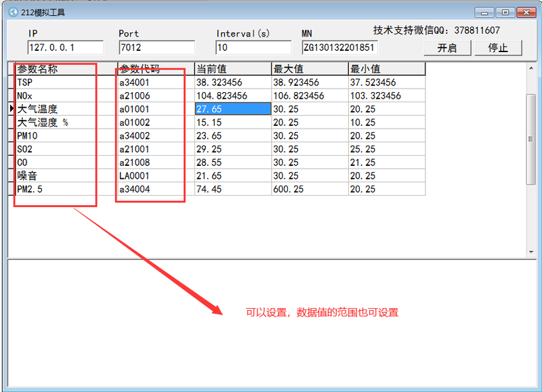
Task: Select the 噪音 name cell
Action: pyautogui.click(x=66, y=176)
